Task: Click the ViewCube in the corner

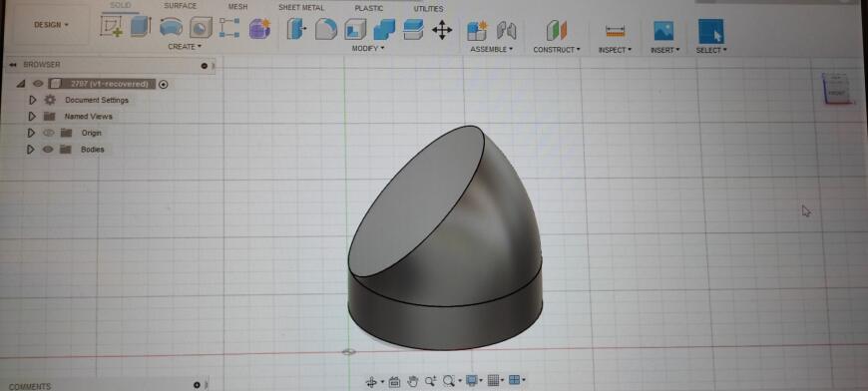Action: pos(836,89)
